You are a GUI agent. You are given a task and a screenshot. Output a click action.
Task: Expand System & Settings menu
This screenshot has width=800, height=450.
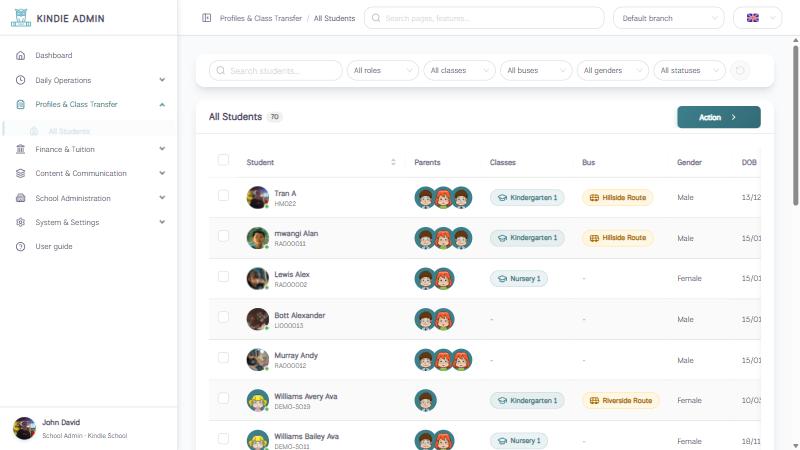click(89, 222)
